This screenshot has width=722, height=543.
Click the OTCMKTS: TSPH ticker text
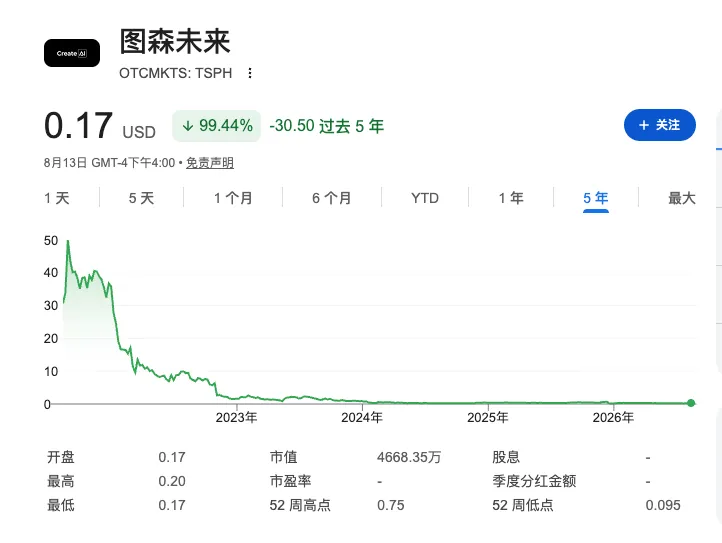pos(175,73)
